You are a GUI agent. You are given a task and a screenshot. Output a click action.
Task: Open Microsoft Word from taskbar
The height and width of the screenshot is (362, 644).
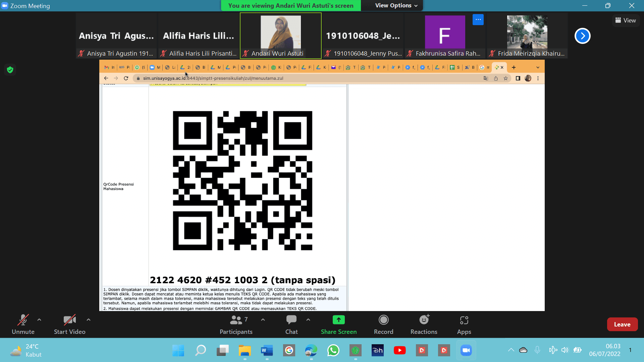(267, 351)
